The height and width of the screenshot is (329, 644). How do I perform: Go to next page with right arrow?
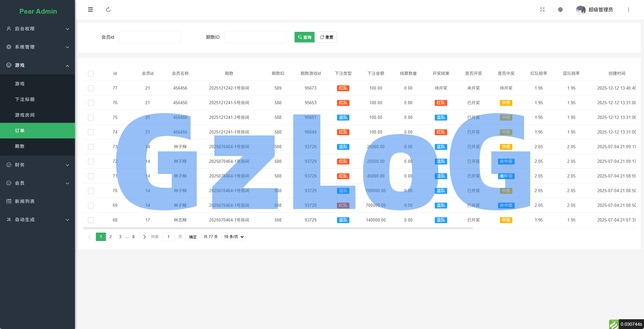(144, 237)
